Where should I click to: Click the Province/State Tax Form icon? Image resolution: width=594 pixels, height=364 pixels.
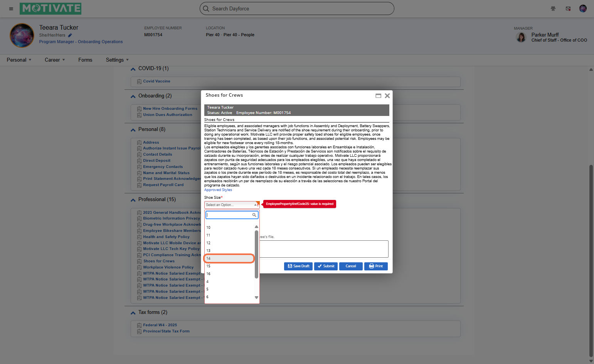coord(139,331)
